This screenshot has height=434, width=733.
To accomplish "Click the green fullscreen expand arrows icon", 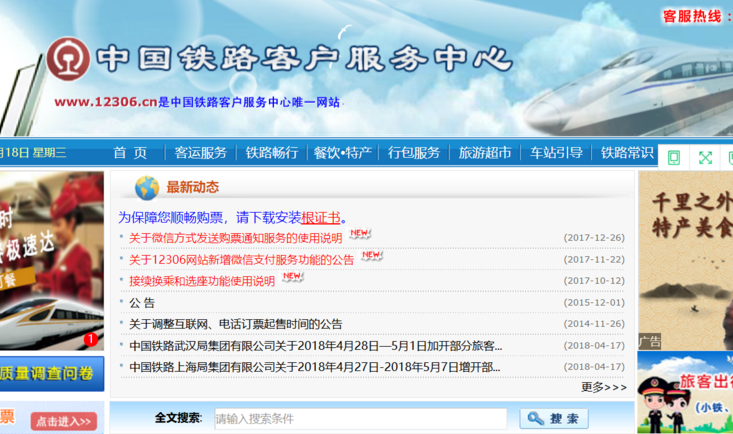I will (705, 158).
